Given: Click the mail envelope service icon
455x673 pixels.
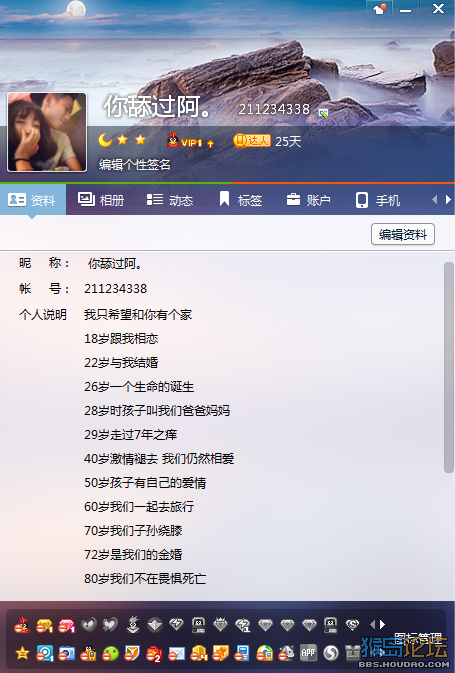Looking at the screenshot, I should 176,653.
